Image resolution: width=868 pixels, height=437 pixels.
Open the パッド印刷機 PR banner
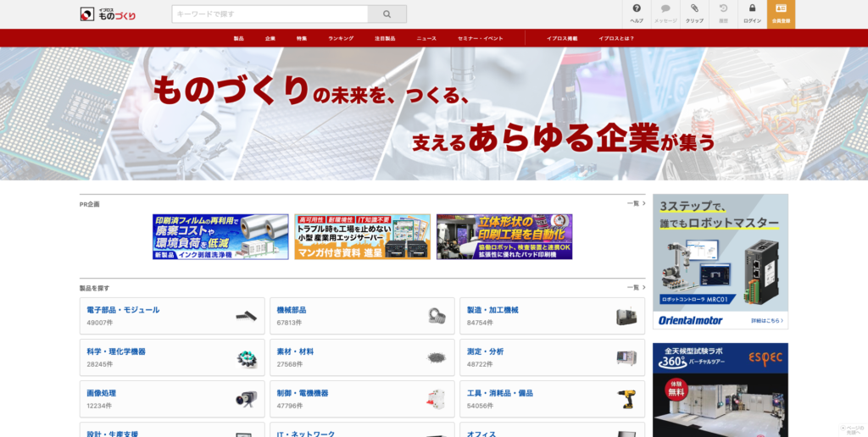tap(504, 237)
